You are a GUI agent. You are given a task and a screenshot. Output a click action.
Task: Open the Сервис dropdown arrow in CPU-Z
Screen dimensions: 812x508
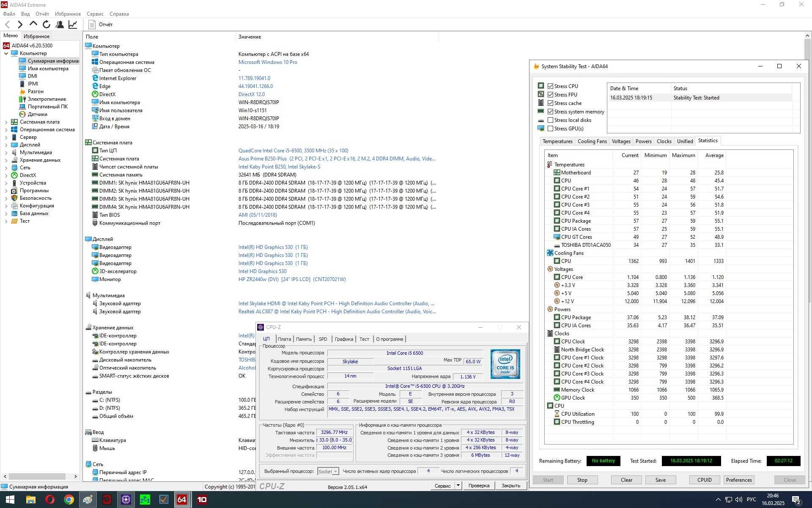(458, 486)
